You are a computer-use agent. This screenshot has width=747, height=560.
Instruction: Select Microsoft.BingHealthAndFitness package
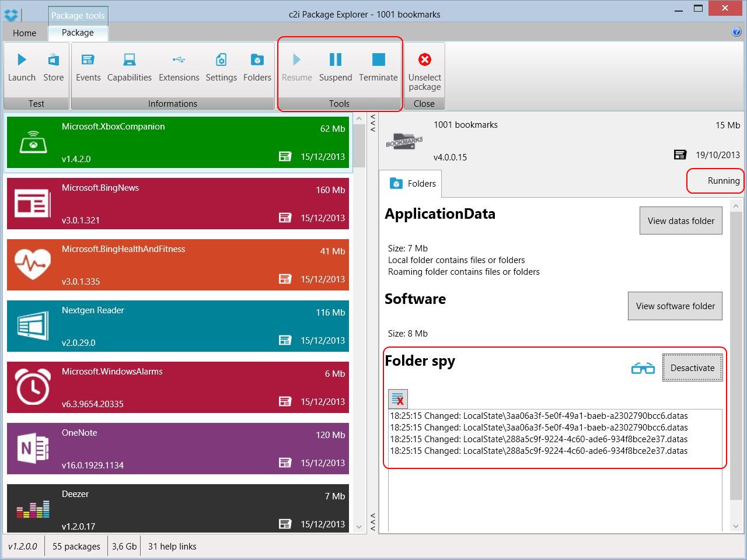click(x=178, y=265)
